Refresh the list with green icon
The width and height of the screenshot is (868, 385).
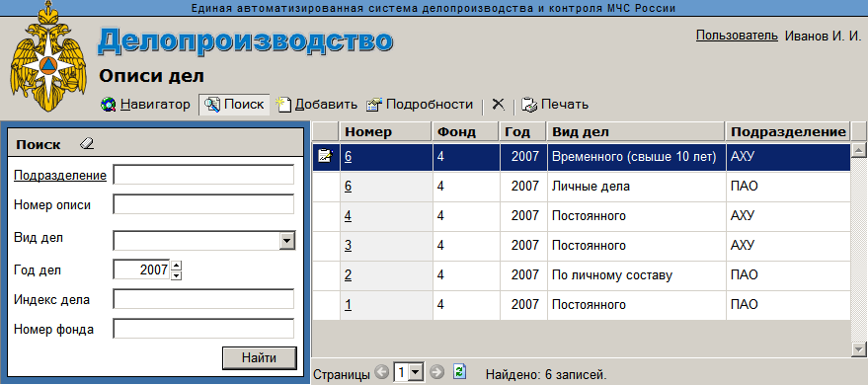tap(459, 372)
